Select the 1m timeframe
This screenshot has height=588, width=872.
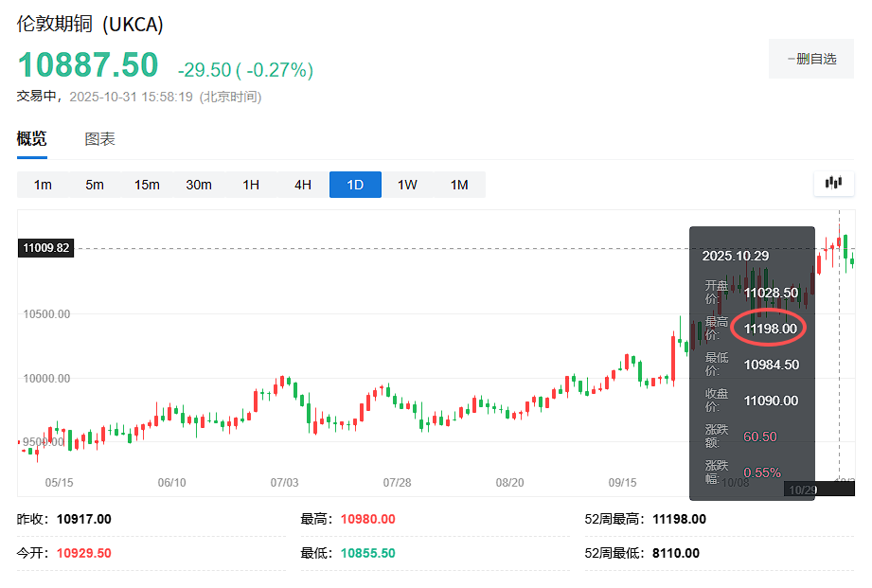pos(43,185)
